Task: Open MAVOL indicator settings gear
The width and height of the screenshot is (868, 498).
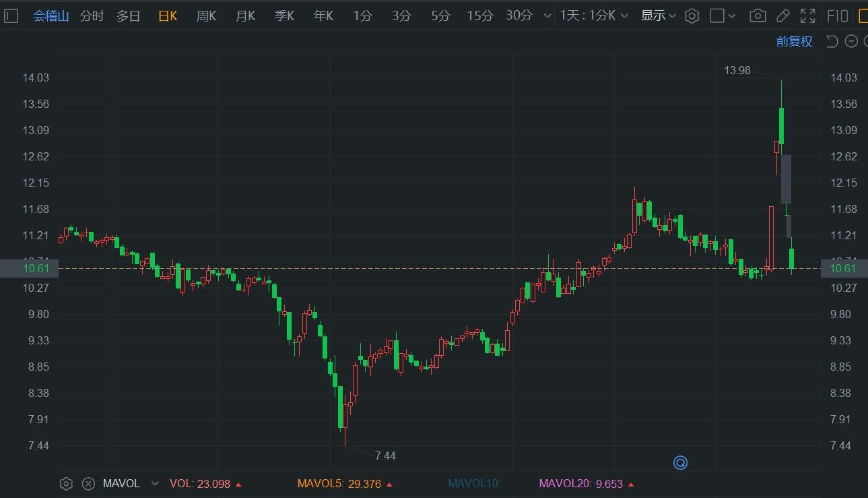Action: tap(66, 483)
